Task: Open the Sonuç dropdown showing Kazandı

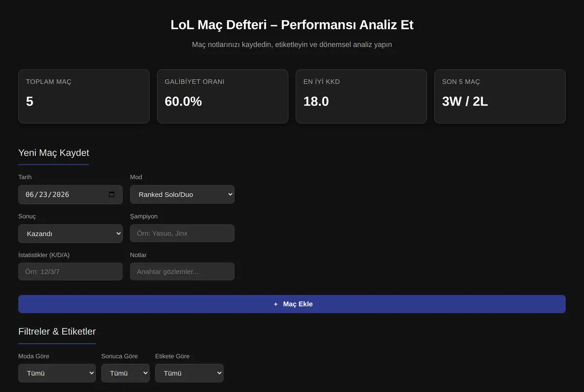Action: point(71,233)
